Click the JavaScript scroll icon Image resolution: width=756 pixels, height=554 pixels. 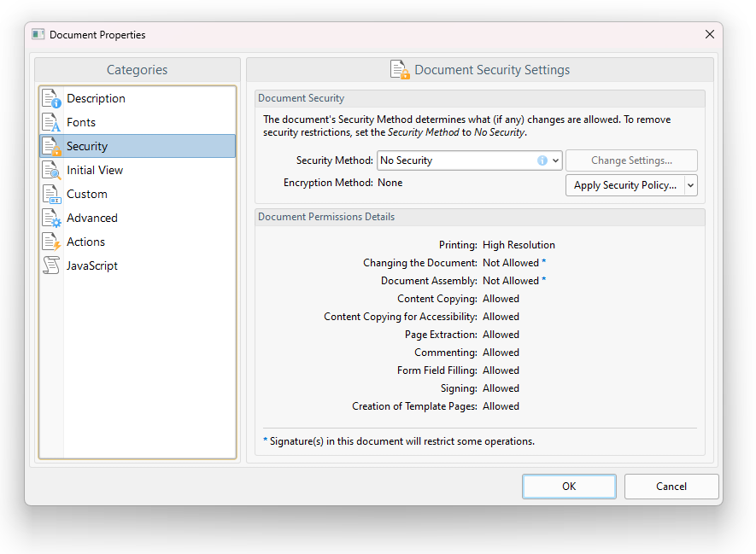[x=51, y=265]
